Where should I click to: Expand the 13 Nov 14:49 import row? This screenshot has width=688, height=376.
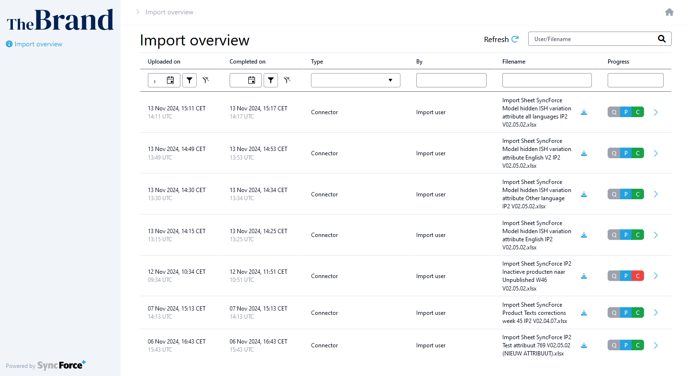[x=656, y=154]
